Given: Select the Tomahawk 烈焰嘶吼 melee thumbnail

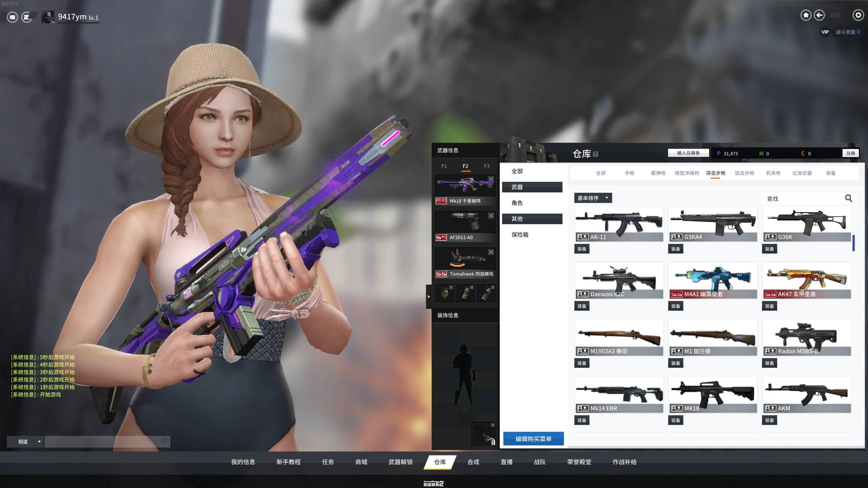Looking at the screenshot, I should [x=465, y=259].
